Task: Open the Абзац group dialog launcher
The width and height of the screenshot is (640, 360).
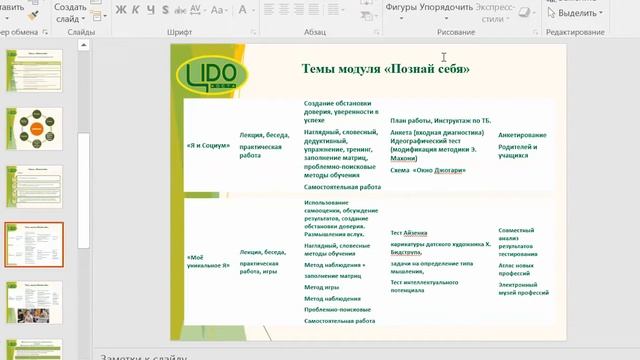Action: point(376,32)
